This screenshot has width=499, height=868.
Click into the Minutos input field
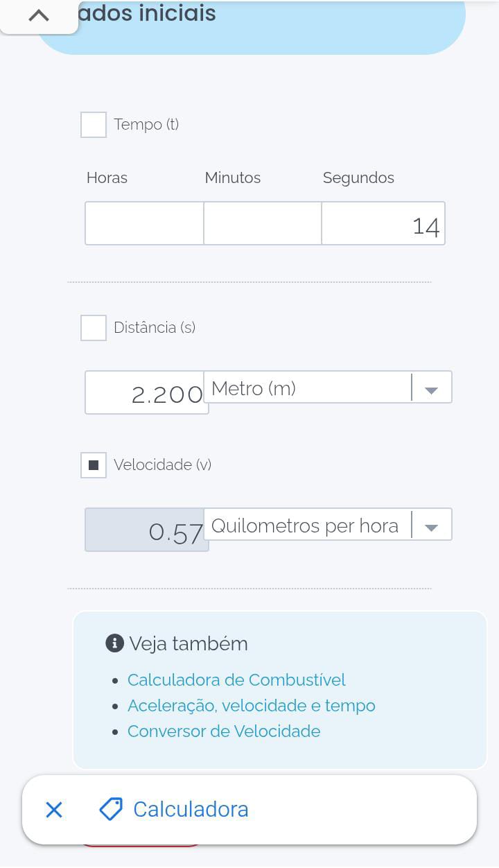tap(262, 223)
